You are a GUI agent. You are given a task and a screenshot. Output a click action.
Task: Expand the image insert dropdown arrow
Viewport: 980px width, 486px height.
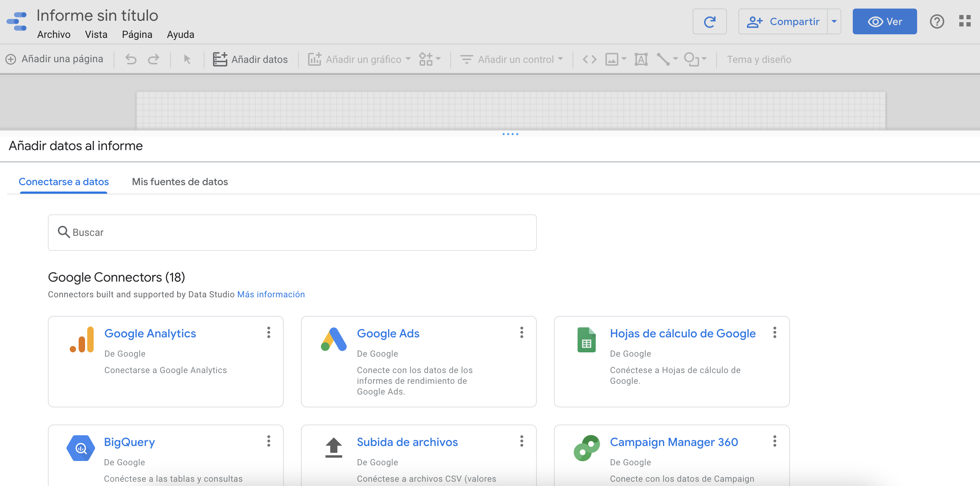click(624, 59)
